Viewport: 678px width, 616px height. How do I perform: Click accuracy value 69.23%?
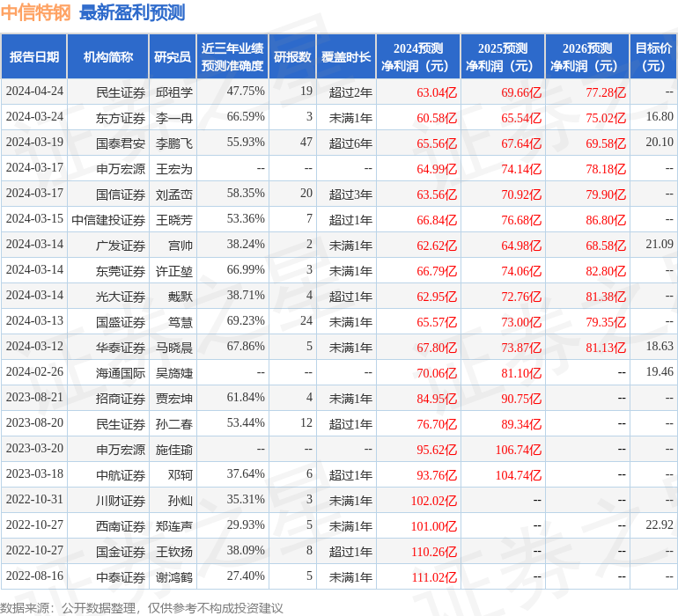pos(246,320)
